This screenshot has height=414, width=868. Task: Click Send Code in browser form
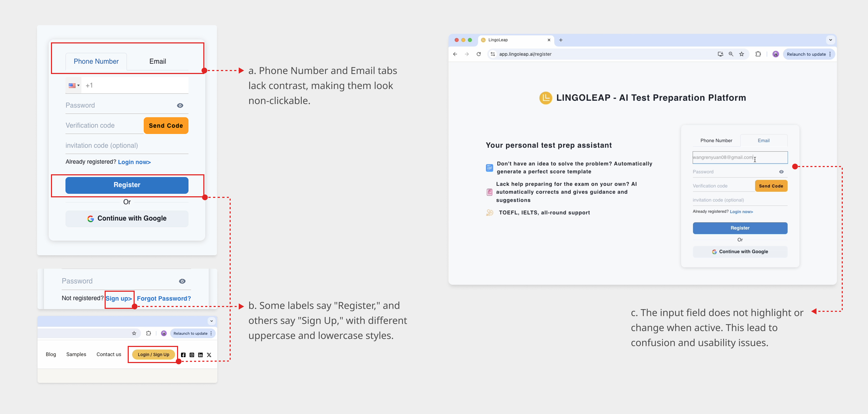[771, 186]
